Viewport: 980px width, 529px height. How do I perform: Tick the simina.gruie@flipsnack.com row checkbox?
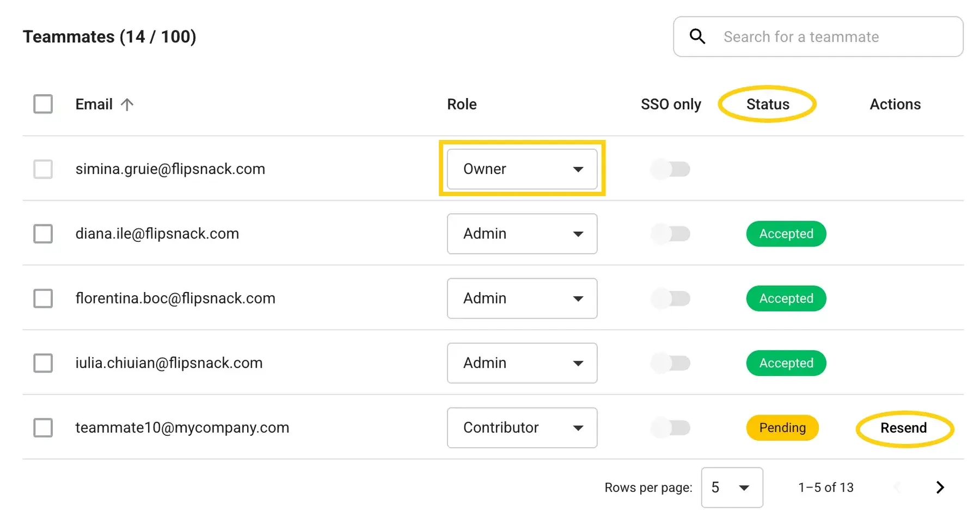coord(43,169)
